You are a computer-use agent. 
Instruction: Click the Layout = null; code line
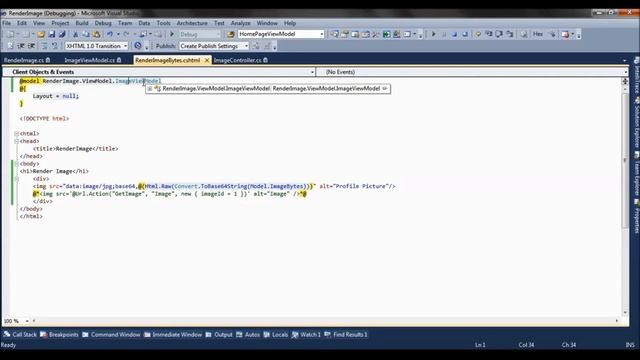[x=56, y=96]
